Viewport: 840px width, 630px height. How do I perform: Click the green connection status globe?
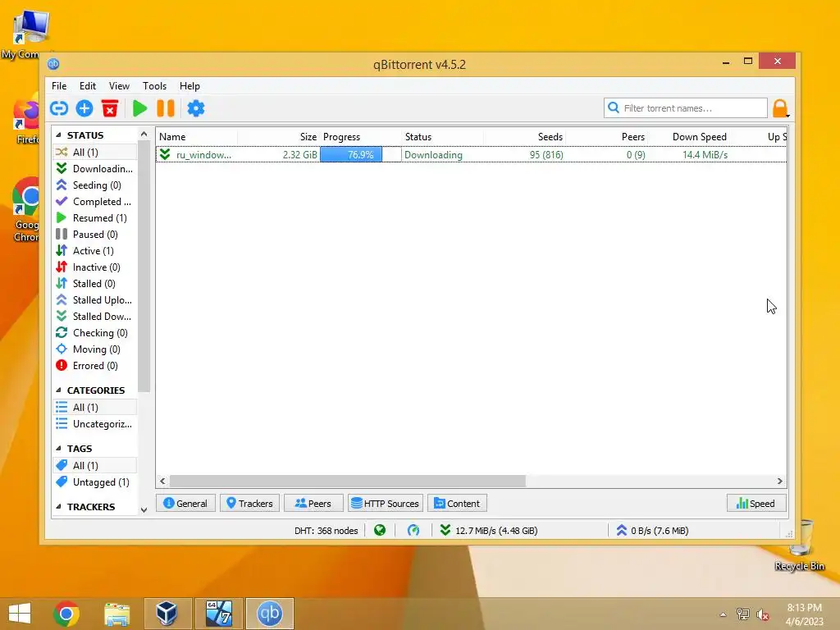(x=380, y=531)
